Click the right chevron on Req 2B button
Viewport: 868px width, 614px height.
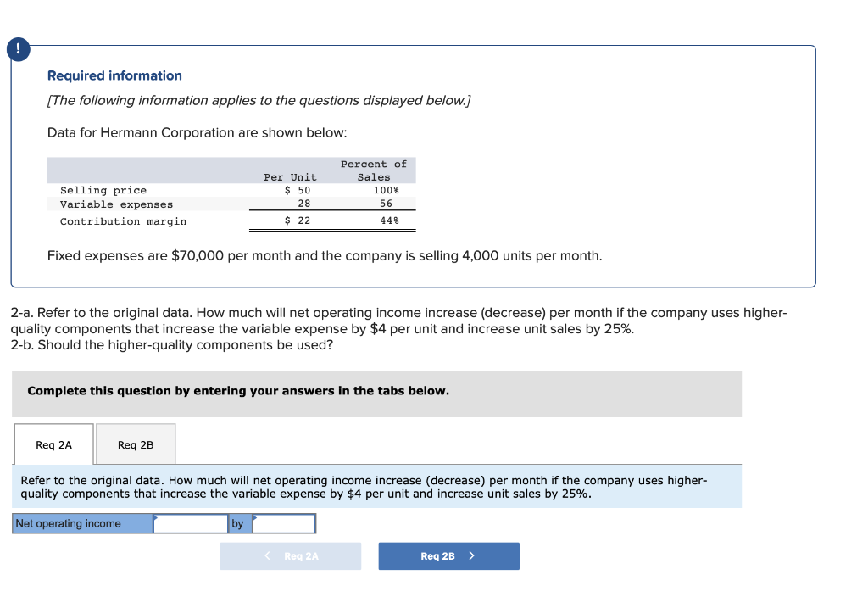pos(472,556)
